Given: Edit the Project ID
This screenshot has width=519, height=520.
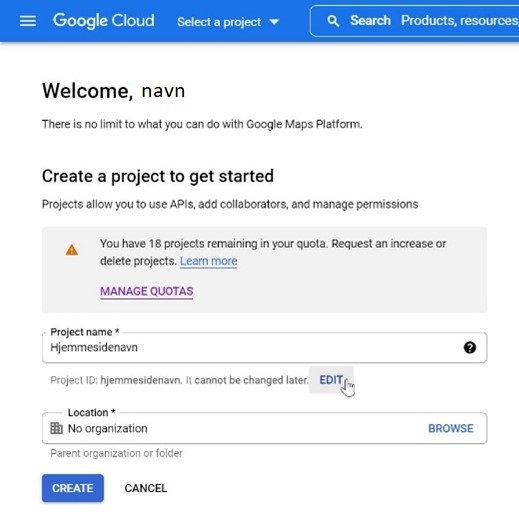Looking at the screenshot, I should 331,380.
